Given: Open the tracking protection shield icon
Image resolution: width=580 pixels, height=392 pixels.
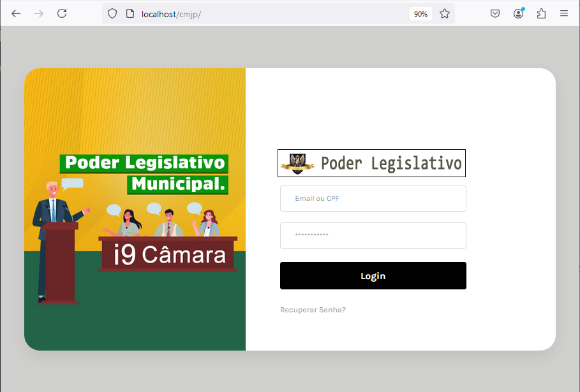Looking at the screenshot, I should click(112, 14).
